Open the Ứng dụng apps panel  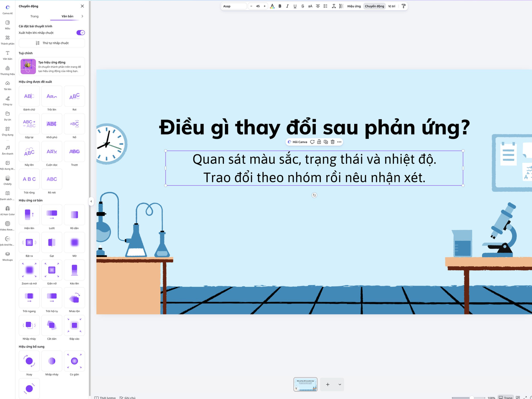point(8,131)
